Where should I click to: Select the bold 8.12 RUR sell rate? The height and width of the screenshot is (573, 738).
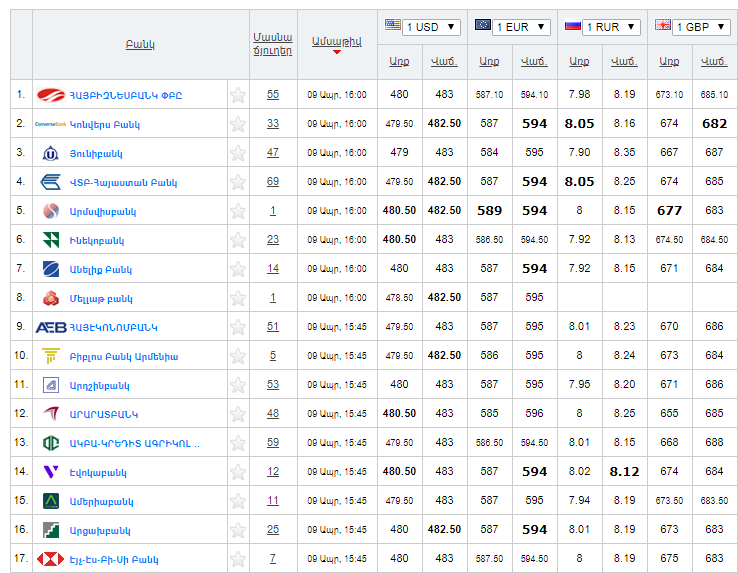click(625, 471)
